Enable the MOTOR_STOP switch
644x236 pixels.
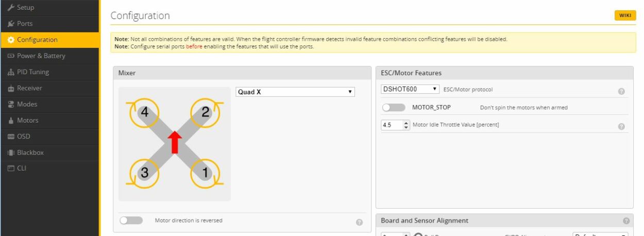394,108
